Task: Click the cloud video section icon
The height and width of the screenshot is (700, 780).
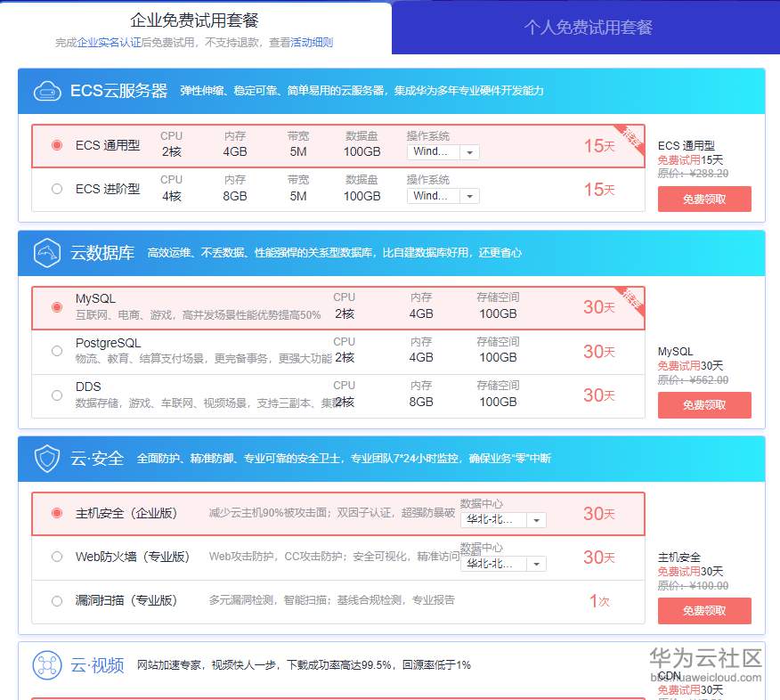Action: pyautogui.click(x=47, y=665)
